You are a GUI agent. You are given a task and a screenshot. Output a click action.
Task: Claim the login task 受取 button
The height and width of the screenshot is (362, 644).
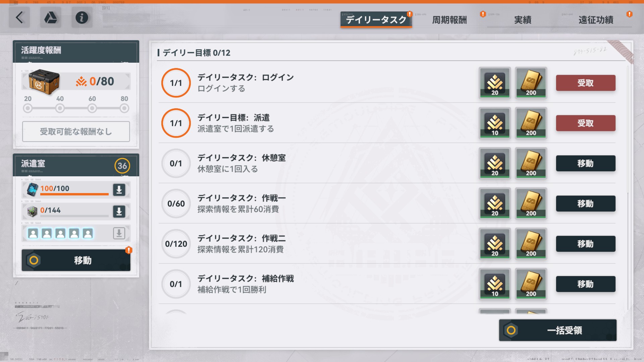(585, 83)
